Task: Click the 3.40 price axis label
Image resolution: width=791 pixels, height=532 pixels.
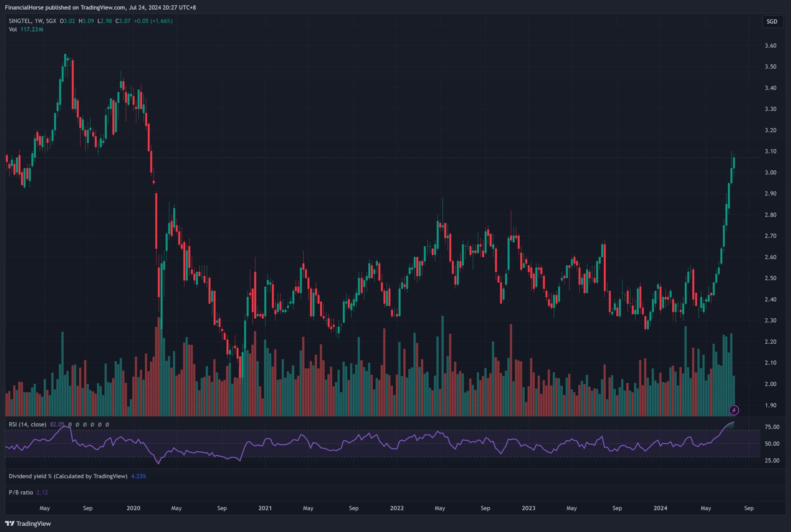Action: click(x=770, y=88)
